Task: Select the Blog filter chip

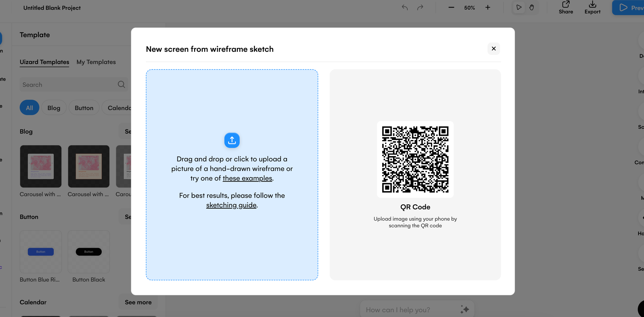Action: coord(54,108)
